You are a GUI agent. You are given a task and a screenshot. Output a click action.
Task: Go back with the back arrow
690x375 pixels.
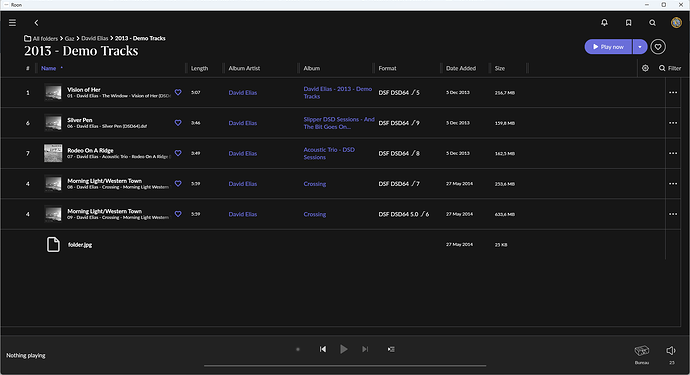point(37,22)
